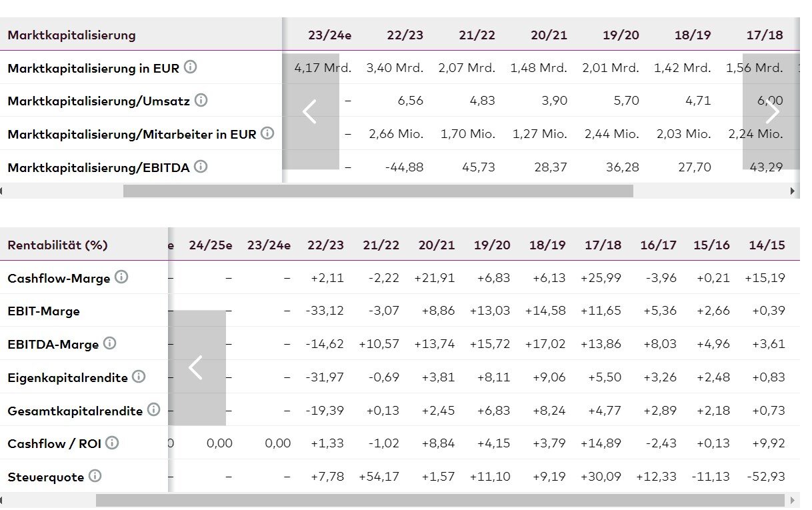The width and height of the screenshot is (812, 510).
Task: Select the 22/23 column header in Rentabilität
Action: pyautogui.click(x=325, y=245)
